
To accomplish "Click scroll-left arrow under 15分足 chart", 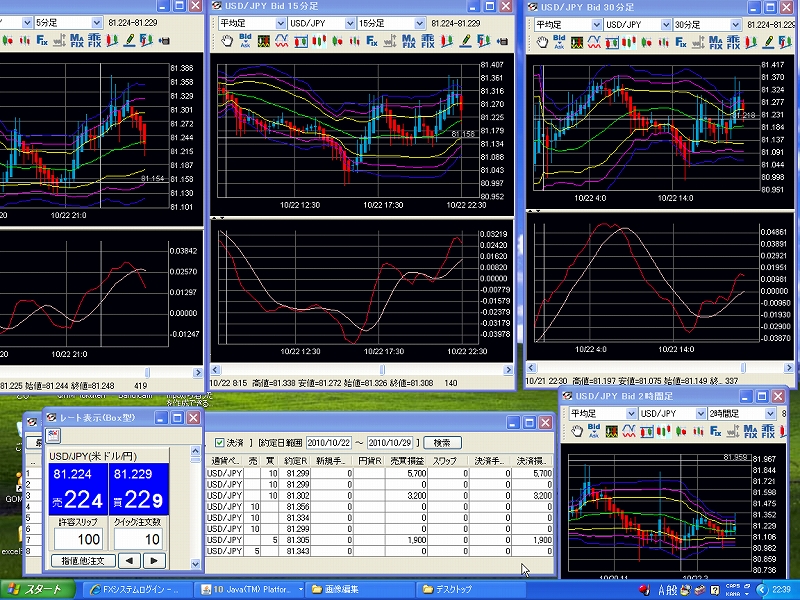I will coord(215,370).
